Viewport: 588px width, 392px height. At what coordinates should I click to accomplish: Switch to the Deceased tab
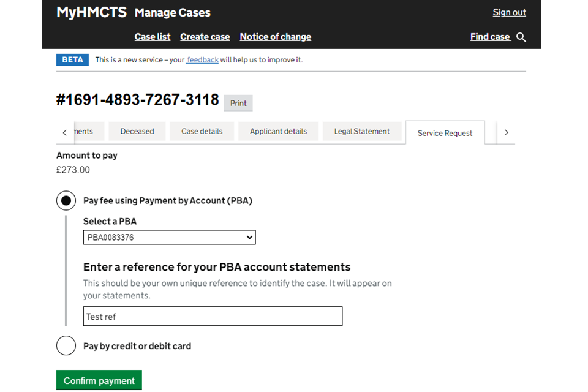tap(137, 131)
